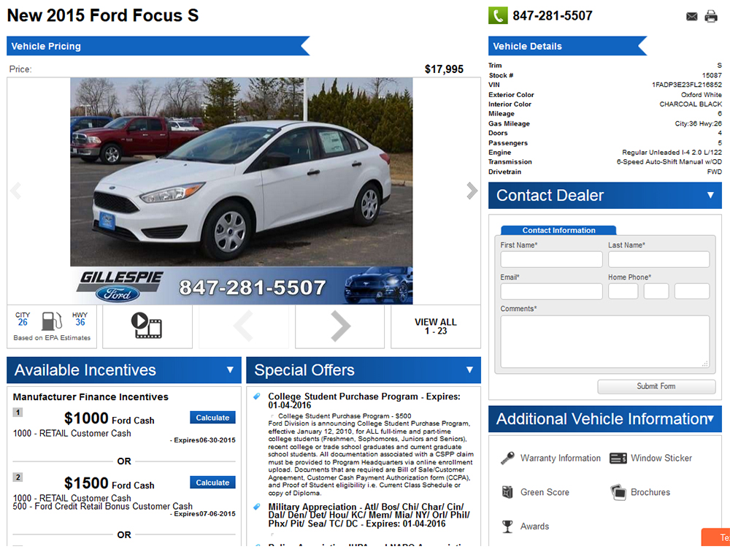
Task: Show next photo with right arrow
Action: pyautogui.click(x=472, y=191)
